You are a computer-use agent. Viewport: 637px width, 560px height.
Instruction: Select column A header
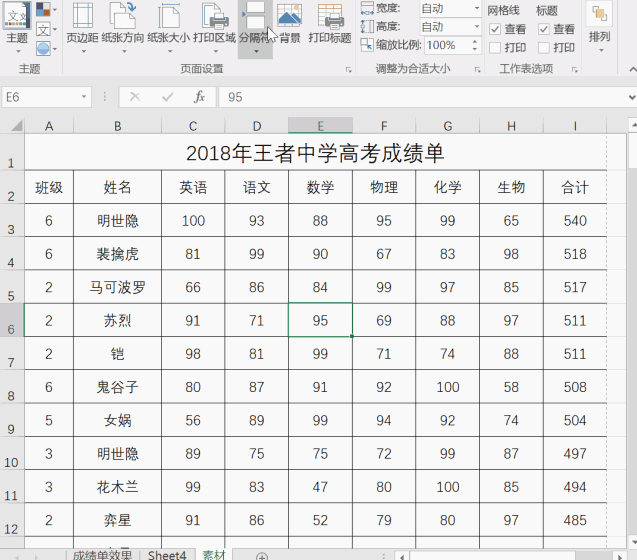click(x=49, y=126)
